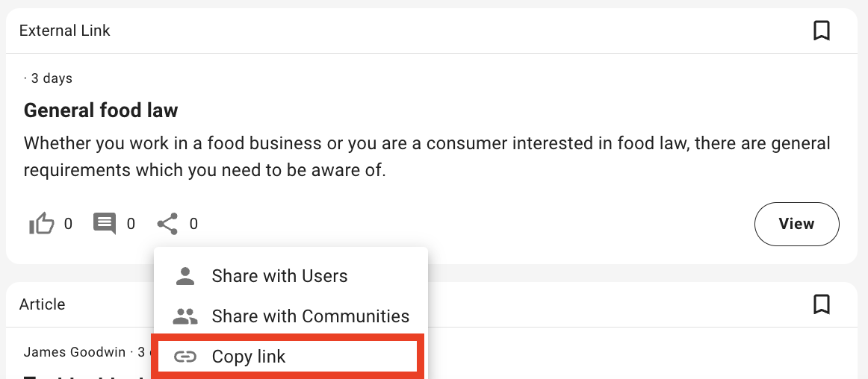This screenshot has height=379, width=868.
Task: Click the like count number
Action: coord(68,224)
